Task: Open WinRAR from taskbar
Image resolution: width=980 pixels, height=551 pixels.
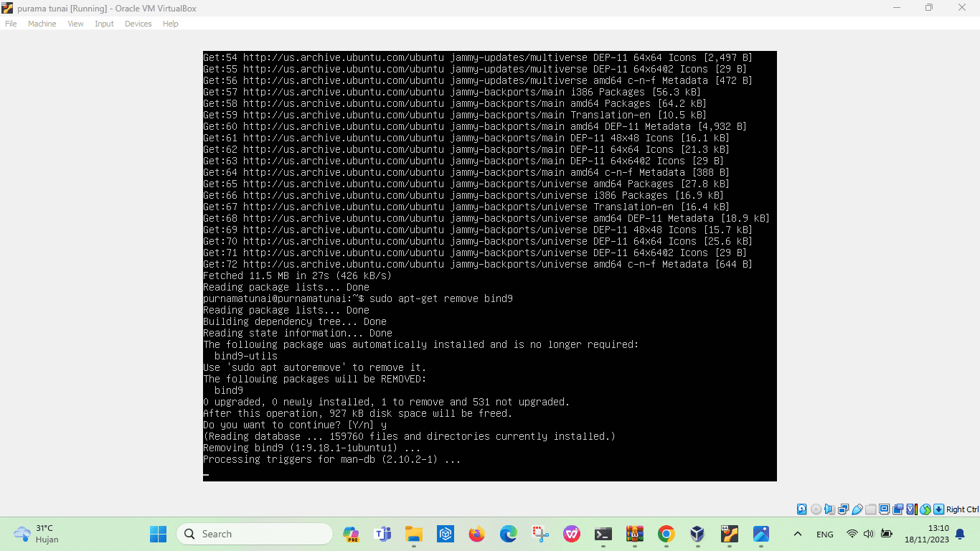Action: 635,534
